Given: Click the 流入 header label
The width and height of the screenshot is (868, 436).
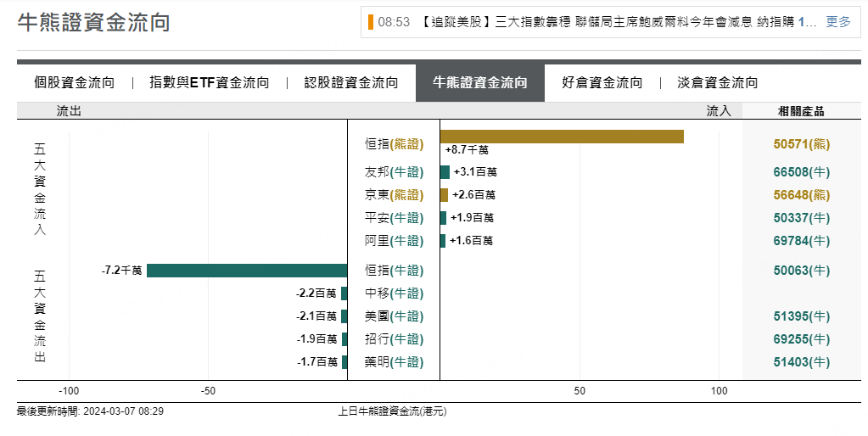Looking at the screenshot, I should [719, 111].
